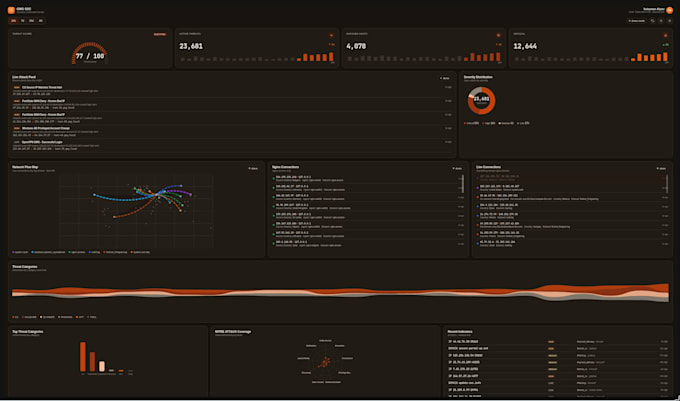Open the first Live Attack Feed entry
Viewport: 680px width, 401px height.
tap(232, 91)
